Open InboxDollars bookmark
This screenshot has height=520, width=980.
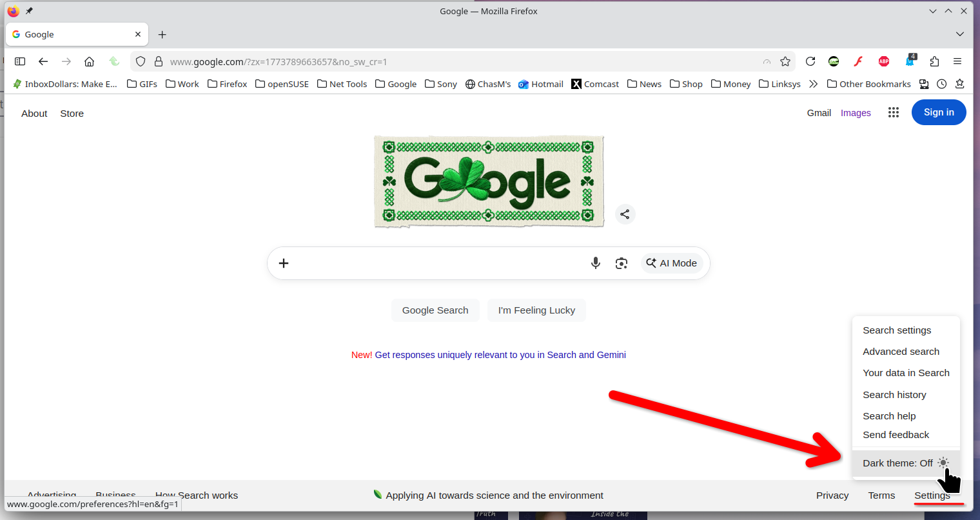coord(65,84)
